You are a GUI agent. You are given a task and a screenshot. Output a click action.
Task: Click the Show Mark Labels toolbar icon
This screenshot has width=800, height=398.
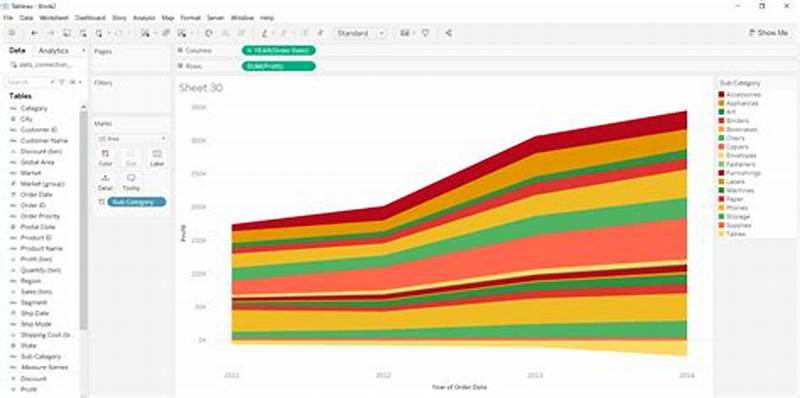click(305, 33)
